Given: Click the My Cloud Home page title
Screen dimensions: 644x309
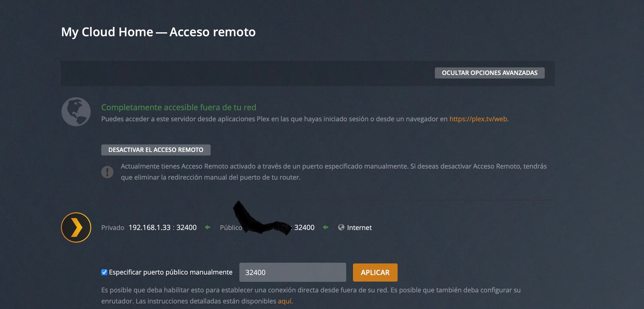Looking at the screenshot, I should pos(158,32).
